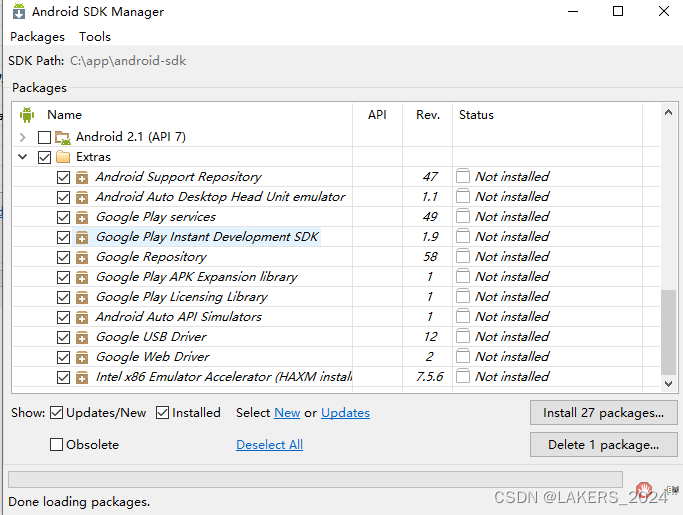This screenshot has width=683, height=515.
Task: Disable the Updates/New show filter
Action: (57, 412)
